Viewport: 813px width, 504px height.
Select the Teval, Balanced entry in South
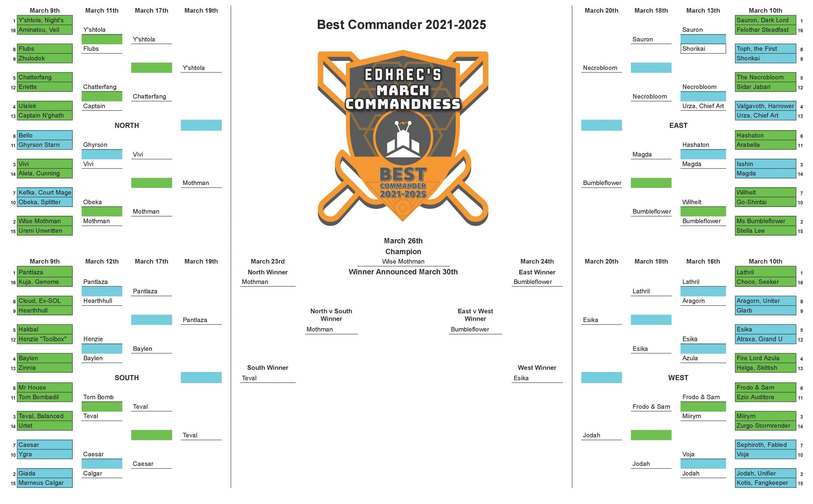[44, 416]
